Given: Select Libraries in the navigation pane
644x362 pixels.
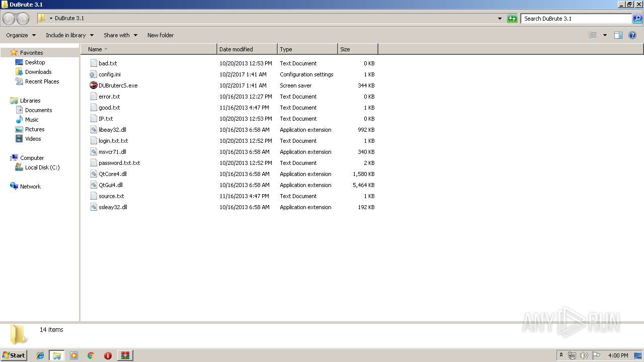Looking at the screenshot, I should click(x=30, y=101).
